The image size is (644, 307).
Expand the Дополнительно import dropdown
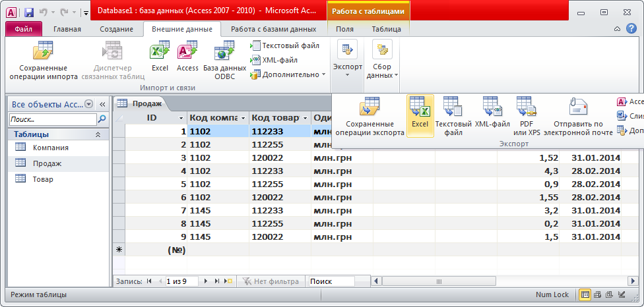(288, 74)
